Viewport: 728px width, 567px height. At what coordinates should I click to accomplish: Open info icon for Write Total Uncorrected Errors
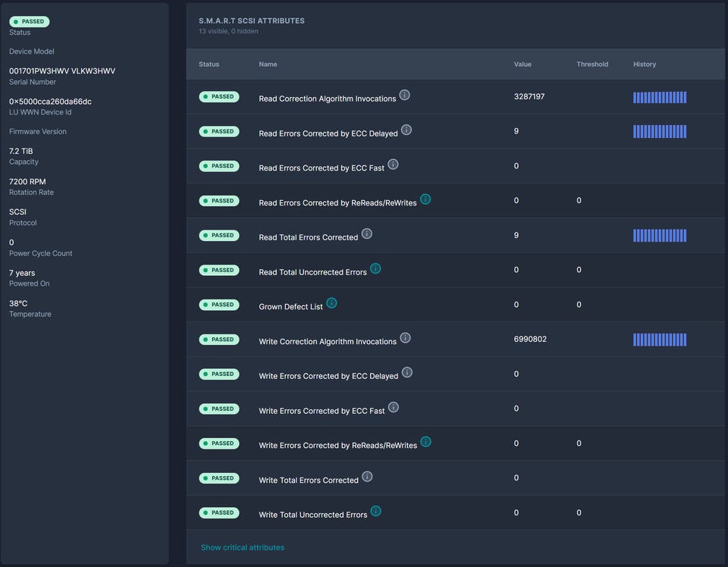pyautogui.click(x=376, y=512)
